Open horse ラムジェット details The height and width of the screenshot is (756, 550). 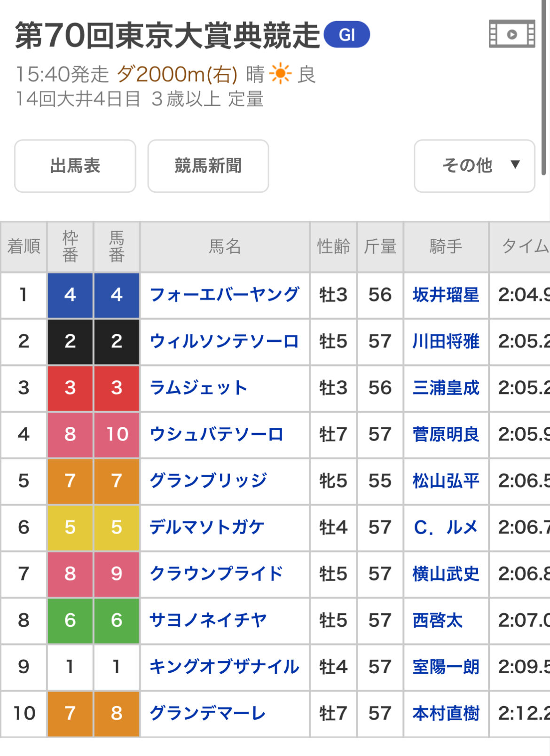point(198,388)
